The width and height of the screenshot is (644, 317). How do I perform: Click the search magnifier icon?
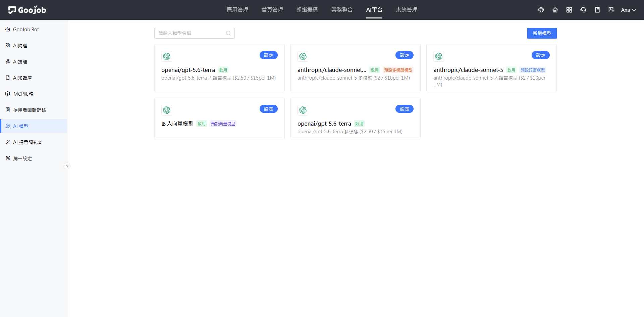228,33
